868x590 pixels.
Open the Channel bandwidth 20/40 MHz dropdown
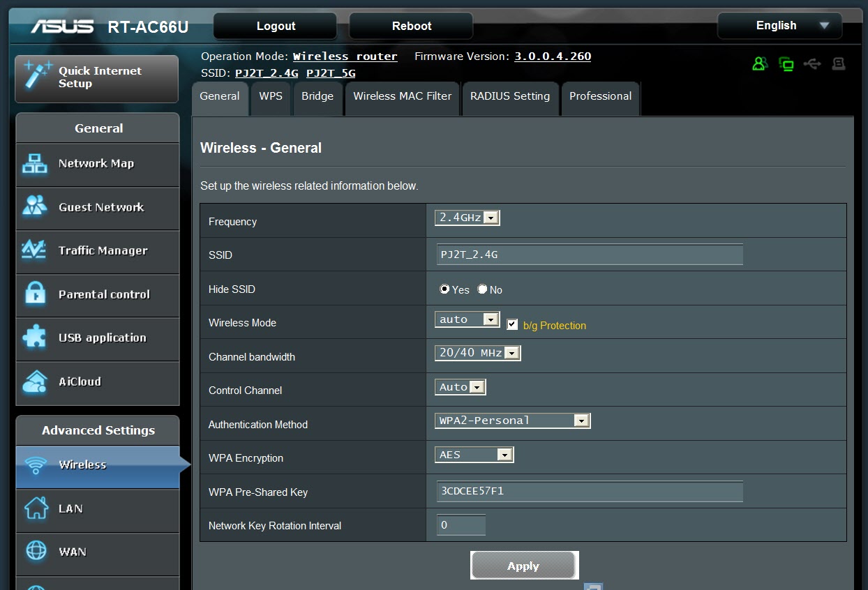[x=477, y=353]
